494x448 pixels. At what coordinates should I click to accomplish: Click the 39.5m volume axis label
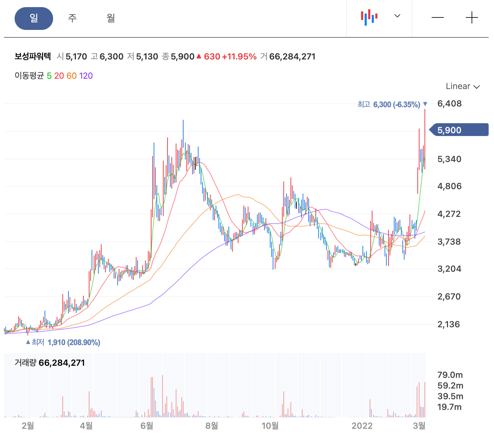click(450, 396)
